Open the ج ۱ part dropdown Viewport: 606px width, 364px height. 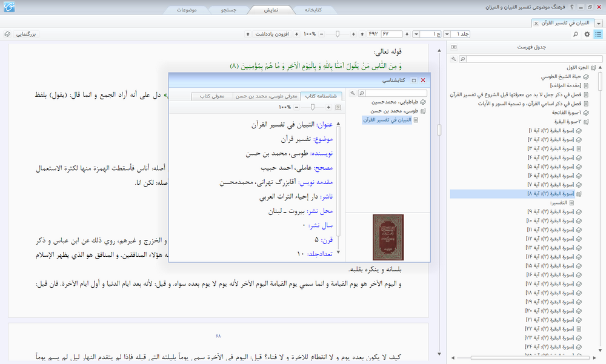click(416, 34)
